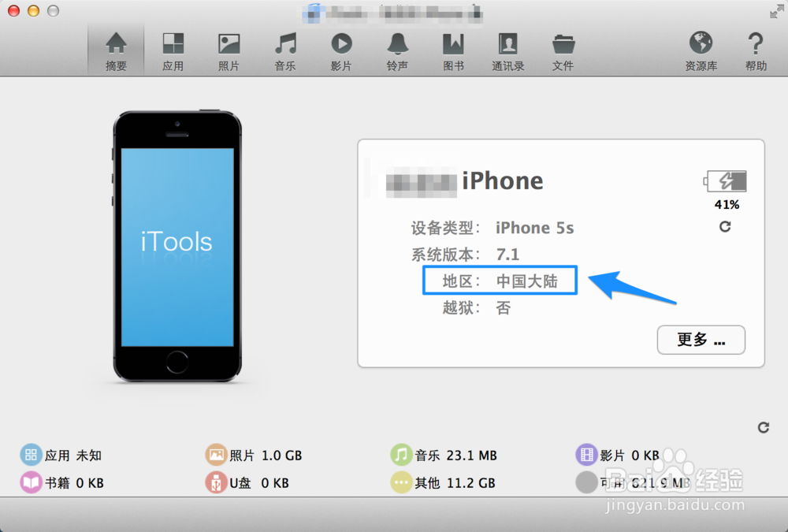Screen dimensions: 788x532
Task: Minimize the window with the yellow button
Action: click(x=33, y=10)
